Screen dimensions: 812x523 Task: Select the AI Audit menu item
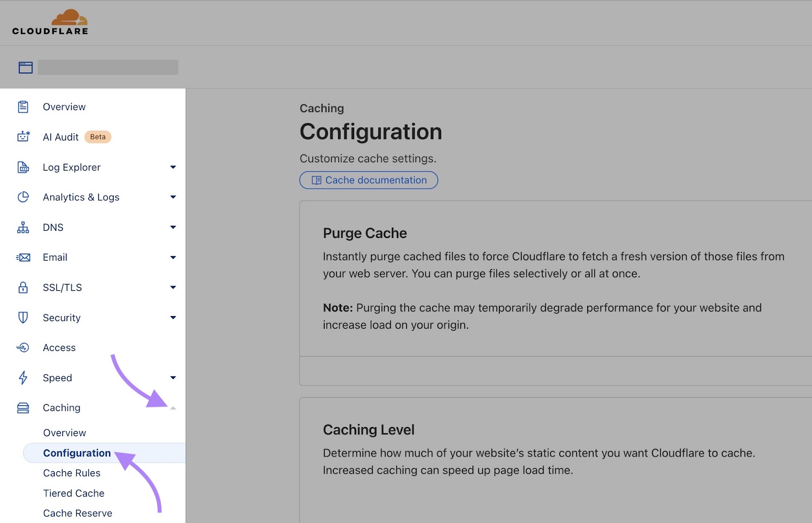59,137
